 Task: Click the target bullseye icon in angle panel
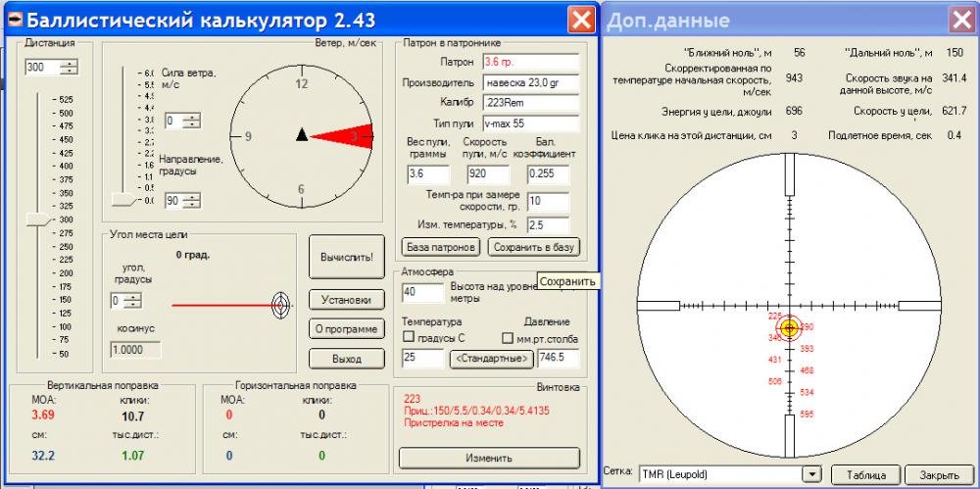pos(280,305)
